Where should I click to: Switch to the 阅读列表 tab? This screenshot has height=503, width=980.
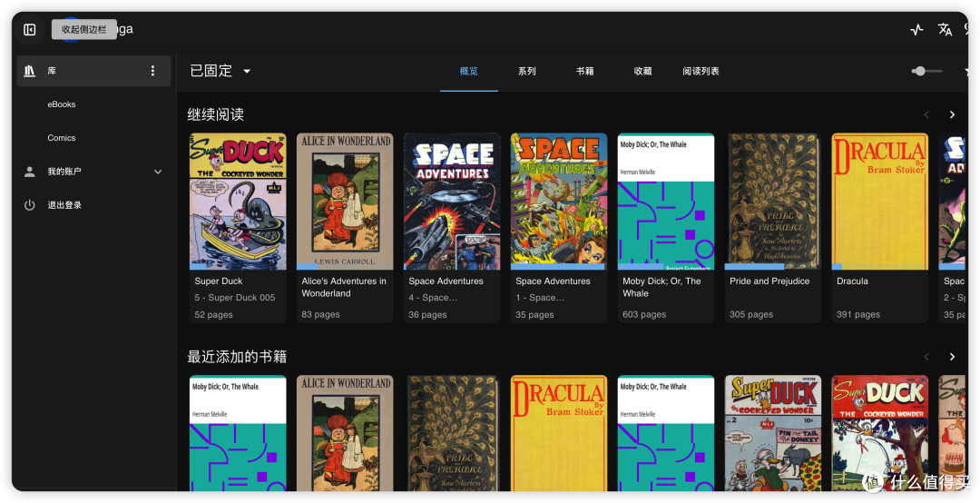click(701, 72)
